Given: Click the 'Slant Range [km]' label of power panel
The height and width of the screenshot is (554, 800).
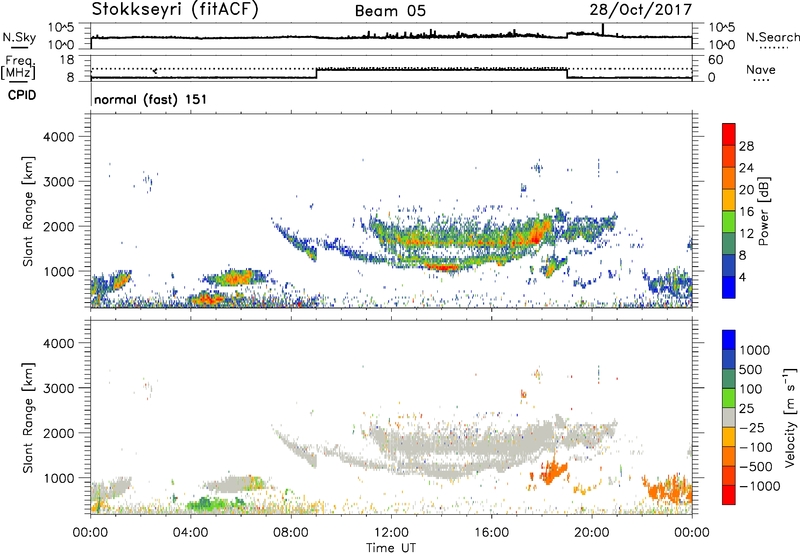Looking at the screenshot, I should click(28, 211).
